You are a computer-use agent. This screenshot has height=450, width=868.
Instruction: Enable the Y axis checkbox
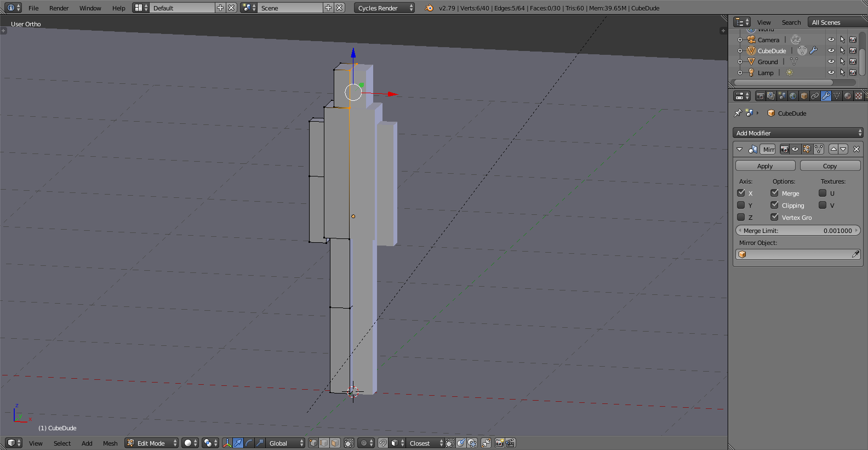(741, 205)
